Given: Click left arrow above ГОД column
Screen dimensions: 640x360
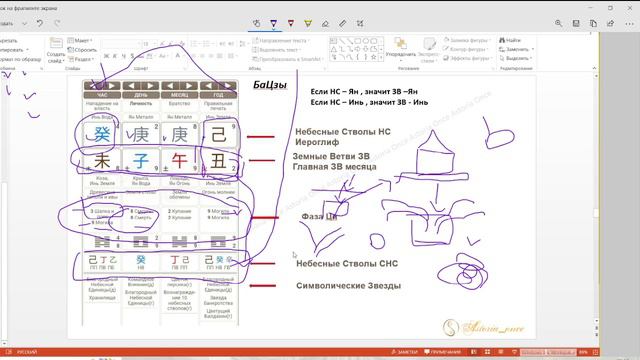Looking at the screenshot, I should pyautogui.click(x=209, y=86).
